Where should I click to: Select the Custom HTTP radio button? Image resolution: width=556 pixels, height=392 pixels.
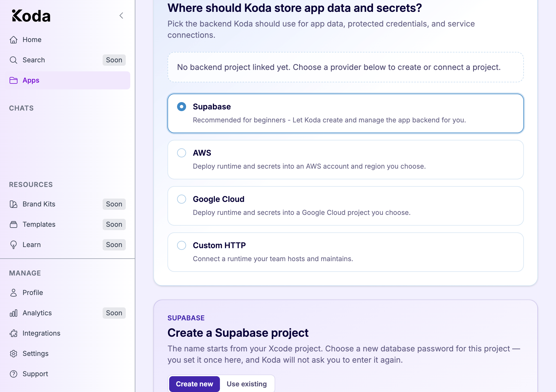[182, 245]
